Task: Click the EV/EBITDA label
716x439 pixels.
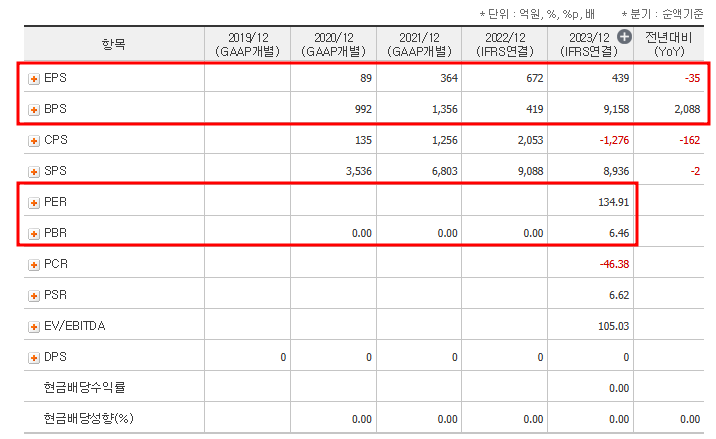Action: click(x=75, y=326)
